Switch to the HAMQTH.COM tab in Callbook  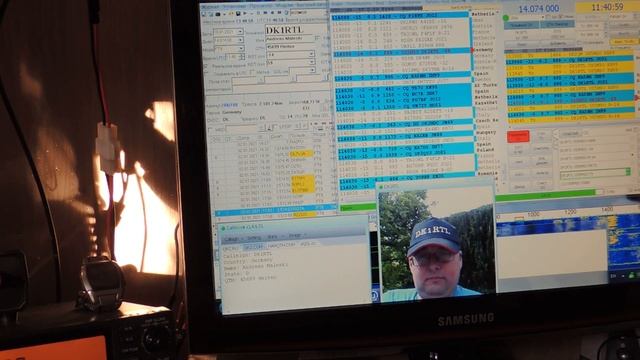click(282, 245)
